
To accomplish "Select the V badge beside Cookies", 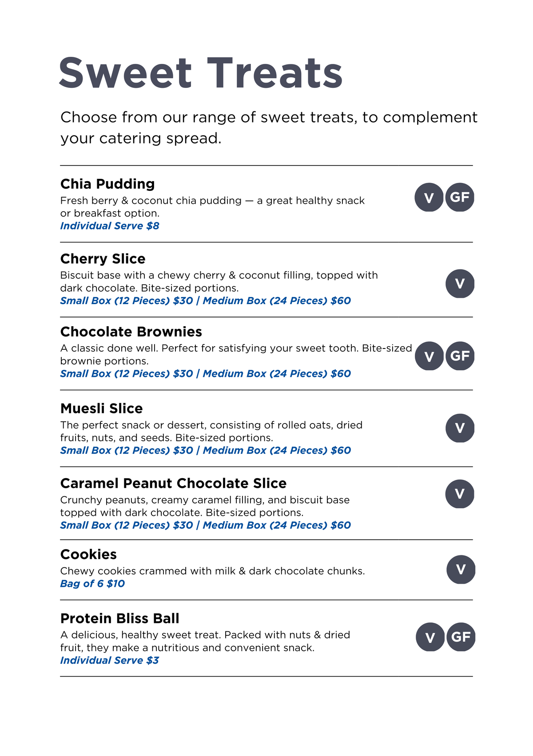I will click(x=461, y=569).
